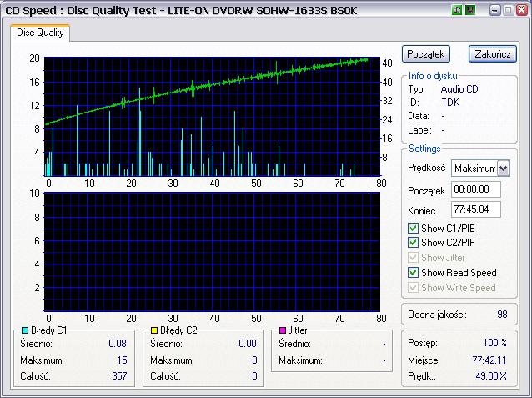Click the yellow Błędy C2 color swatch
532x398 pixels.
point(154,330)
